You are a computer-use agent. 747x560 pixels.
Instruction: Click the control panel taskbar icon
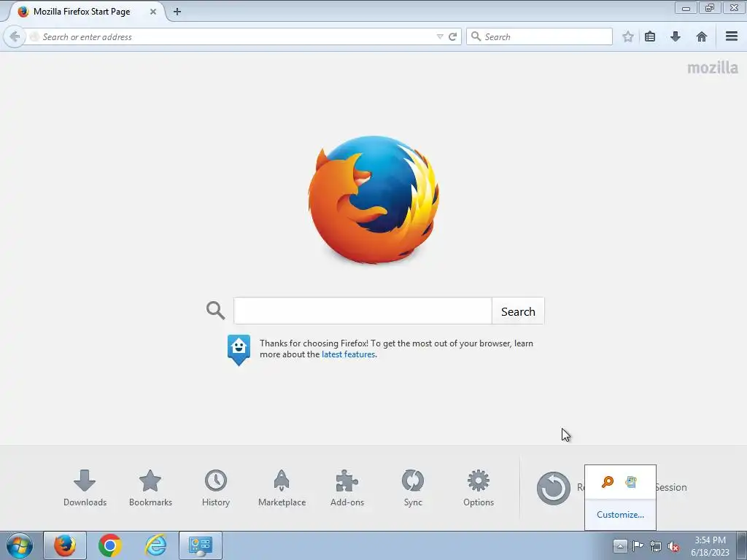point(201,545)
